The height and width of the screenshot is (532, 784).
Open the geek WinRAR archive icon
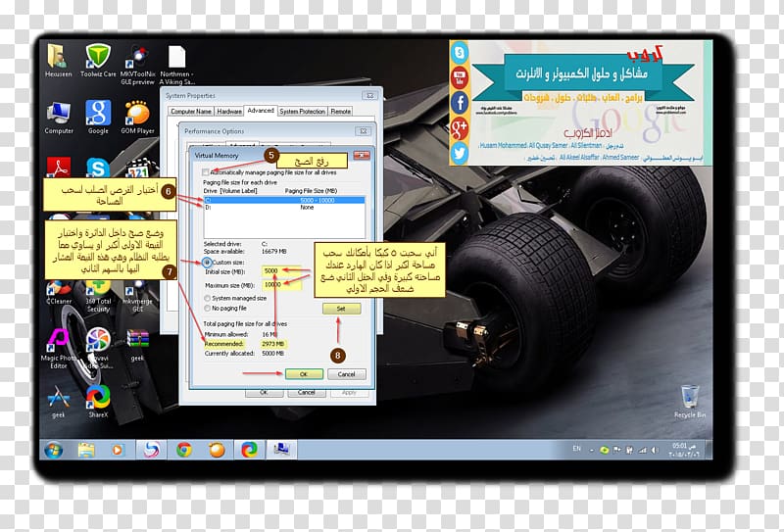137,345
